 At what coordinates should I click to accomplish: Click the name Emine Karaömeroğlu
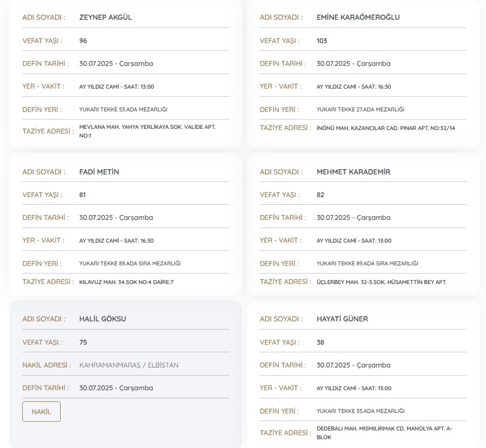pyautogui.click(x=358, y=17)
